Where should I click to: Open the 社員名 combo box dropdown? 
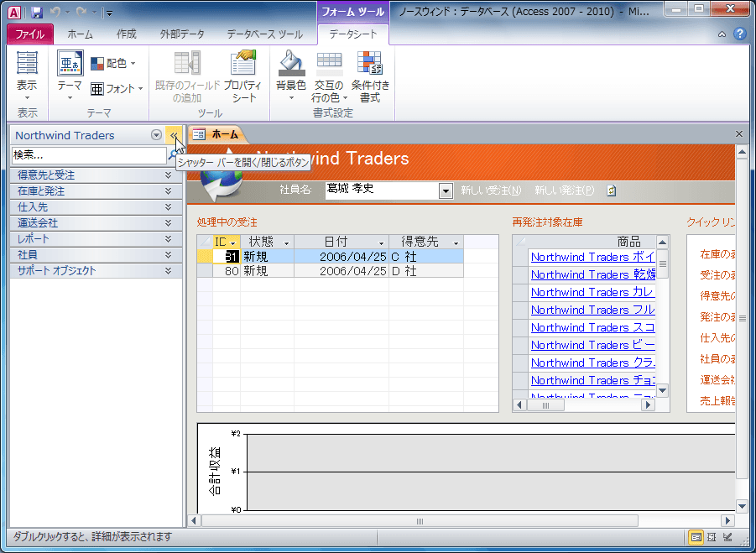click(x=446, y=191)
